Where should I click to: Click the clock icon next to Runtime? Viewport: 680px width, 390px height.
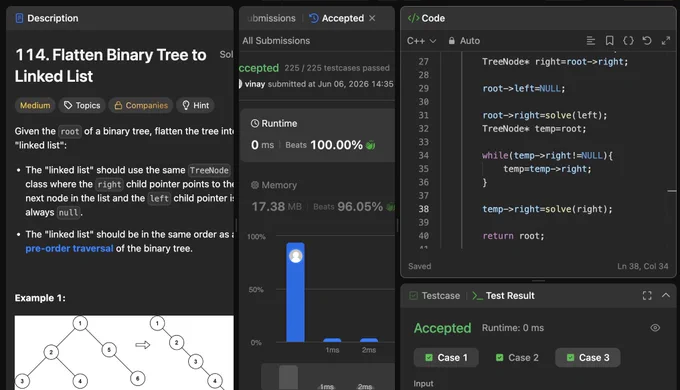255,124
